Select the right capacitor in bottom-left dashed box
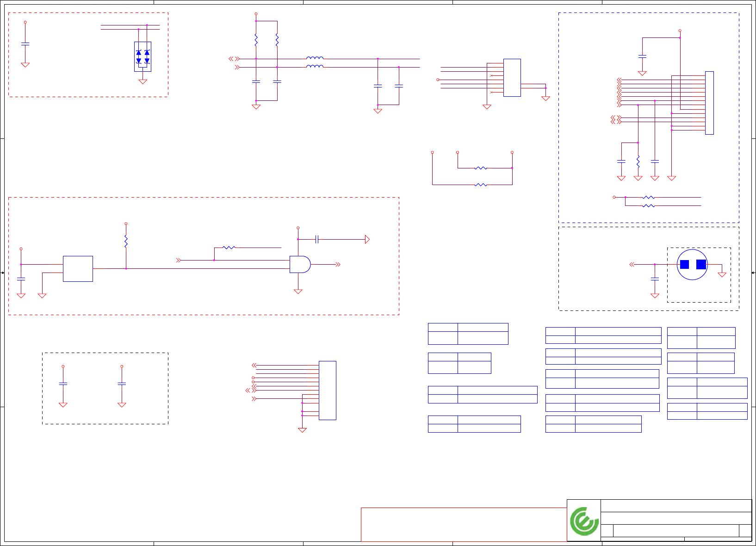This screenshot has height=546, width=756. [122, 384]
